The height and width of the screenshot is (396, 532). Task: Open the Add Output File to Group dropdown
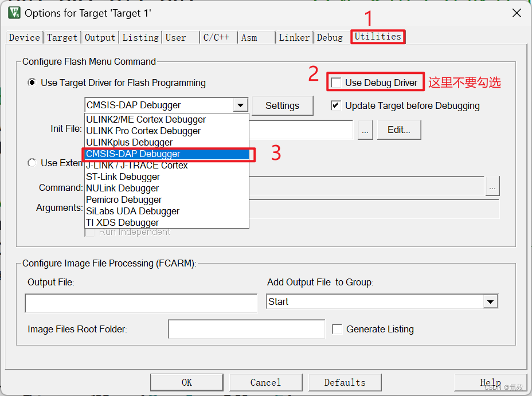click(491, 301)
